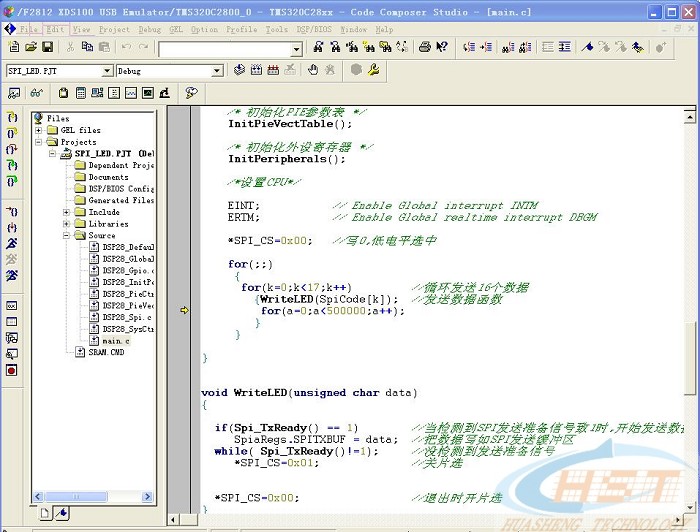Click the project tree scroll right arrow

click(147, 496)
